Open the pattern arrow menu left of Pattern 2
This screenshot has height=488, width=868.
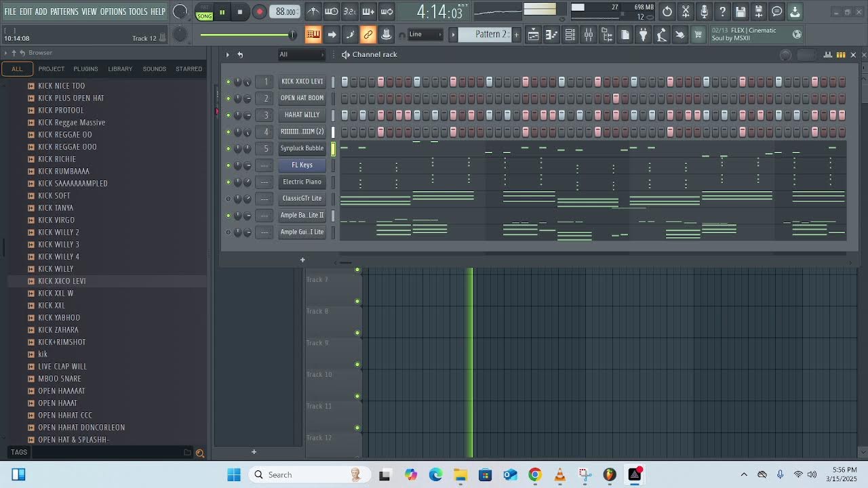tap(453, 35)
